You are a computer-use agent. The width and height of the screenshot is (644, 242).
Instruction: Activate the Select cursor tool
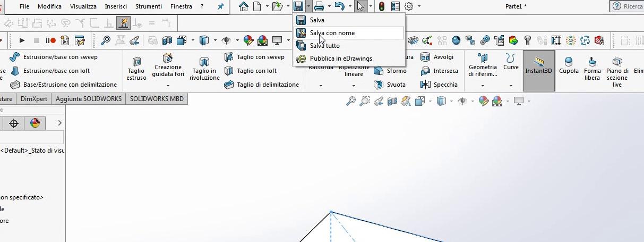[360, 6]
